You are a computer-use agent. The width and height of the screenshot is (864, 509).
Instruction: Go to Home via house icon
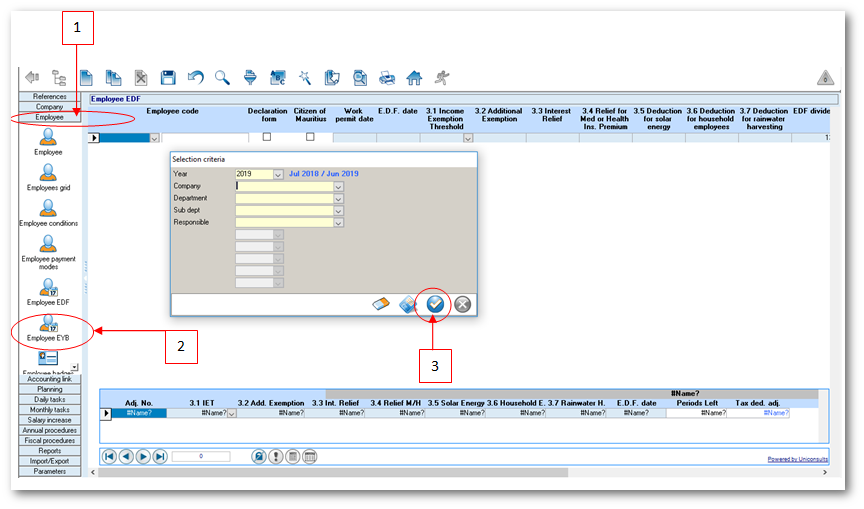(414, 77)
